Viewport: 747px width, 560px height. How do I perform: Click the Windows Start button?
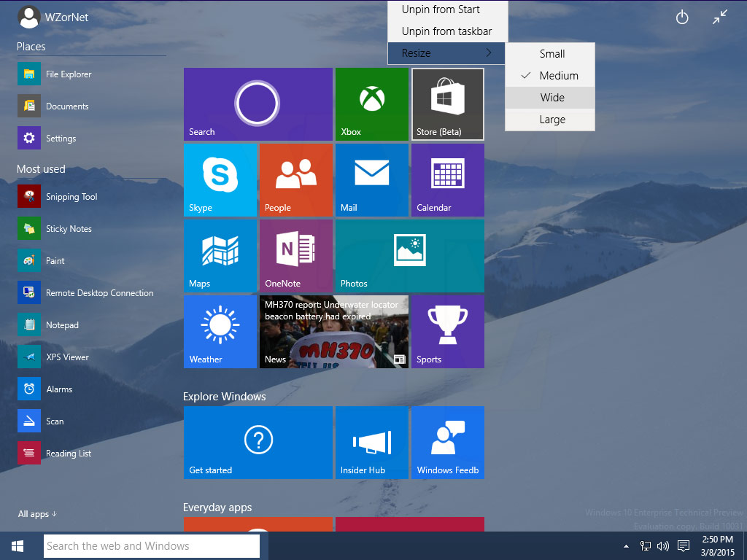point(18,545)
